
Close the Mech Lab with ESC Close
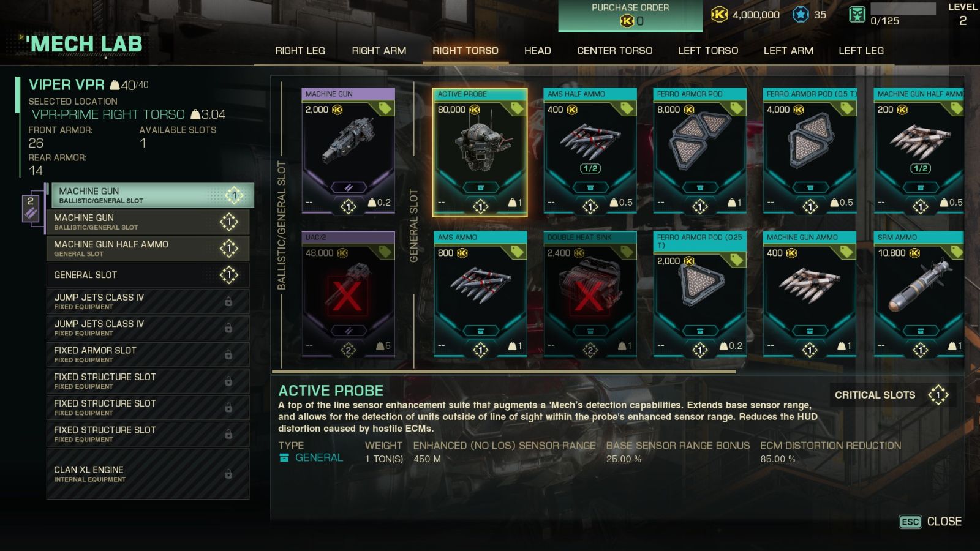tap(930, 522)
